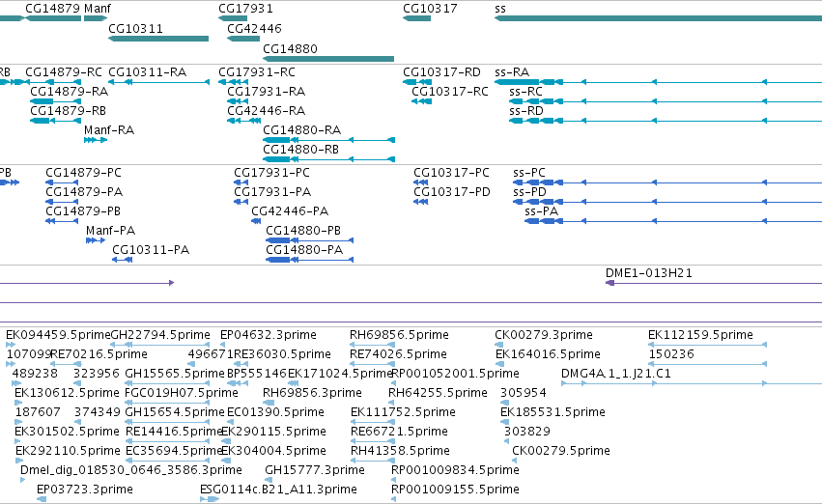The width and height of the screenshot is (822, 504).
Task: Select protein CG17931-PA
Action: coord(272,192)
